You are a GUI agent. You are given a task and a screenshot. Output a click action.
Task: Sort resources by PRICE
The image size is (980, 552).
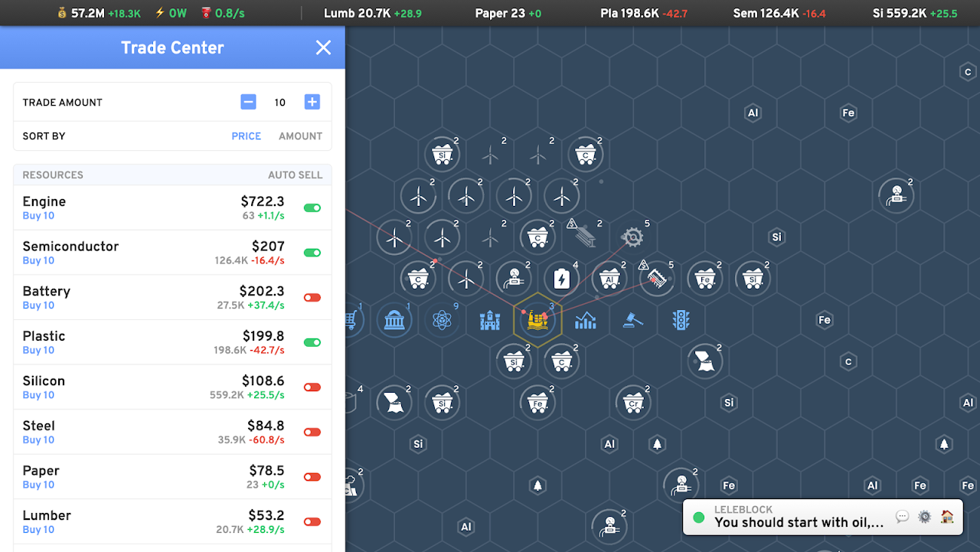[247, 136]
